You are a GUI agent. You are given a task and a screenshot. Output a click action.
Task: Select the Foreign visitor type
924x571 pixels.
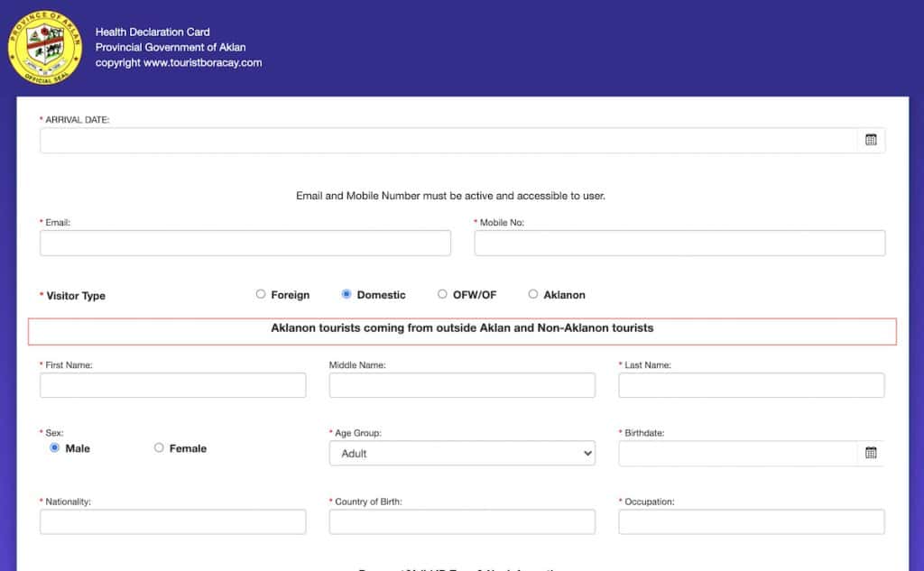[261, 294]
